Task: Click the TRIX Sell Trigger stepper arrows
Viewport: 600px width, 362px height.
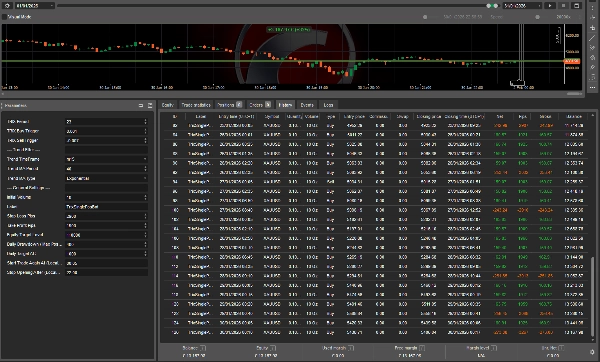Action: click(145, 140)
